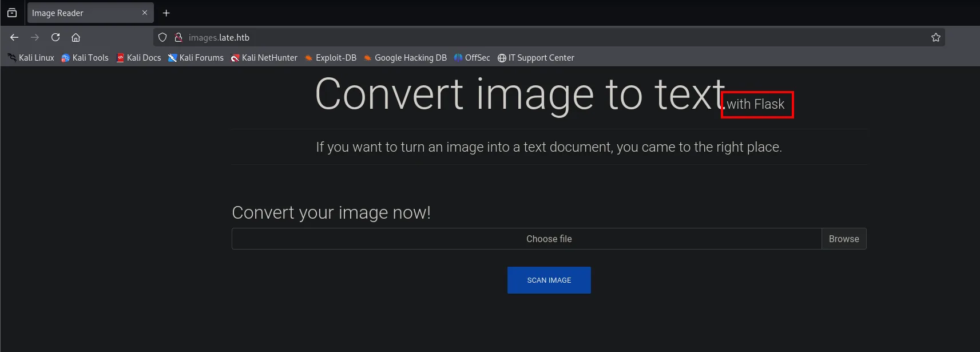The width and height of the screenshot is (980, 352).
Task: Go back to the previous page
Action: [x=14, y=37]
